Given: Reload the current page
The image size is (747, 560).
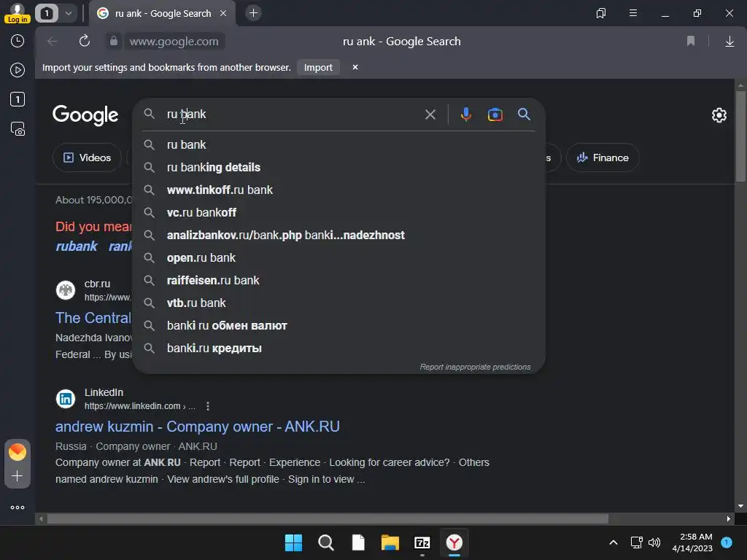Looking at the screenshot, I should coord(85,41).
